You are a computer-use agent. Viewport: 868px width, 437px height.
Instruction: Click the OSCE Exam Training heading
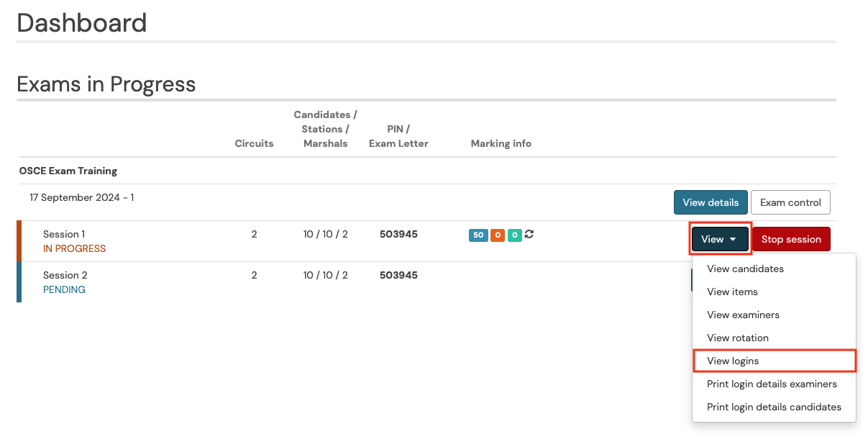tap(68, 171)
